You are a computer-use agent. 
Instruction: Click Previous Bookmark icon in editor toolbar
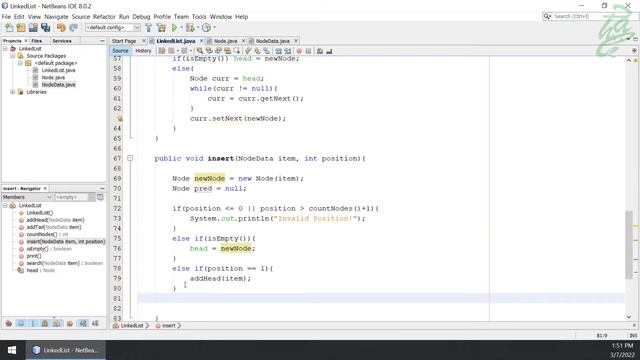click(x=248, y=51)
